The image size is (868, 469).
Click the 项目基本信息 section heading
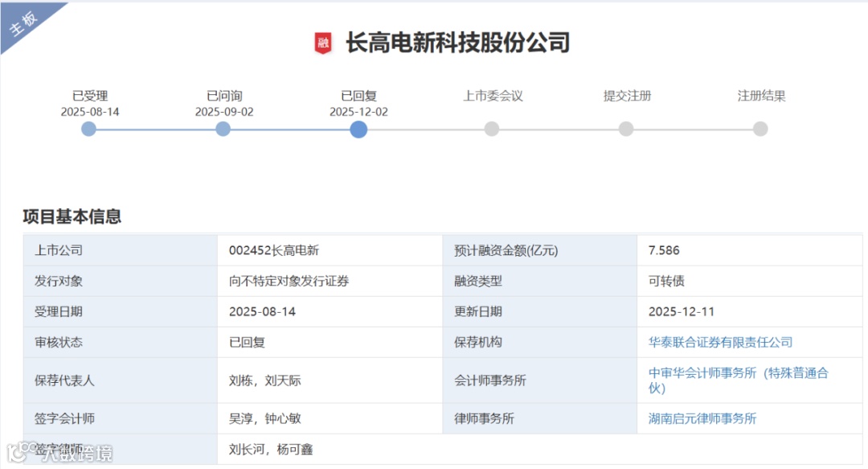(72, 216)
